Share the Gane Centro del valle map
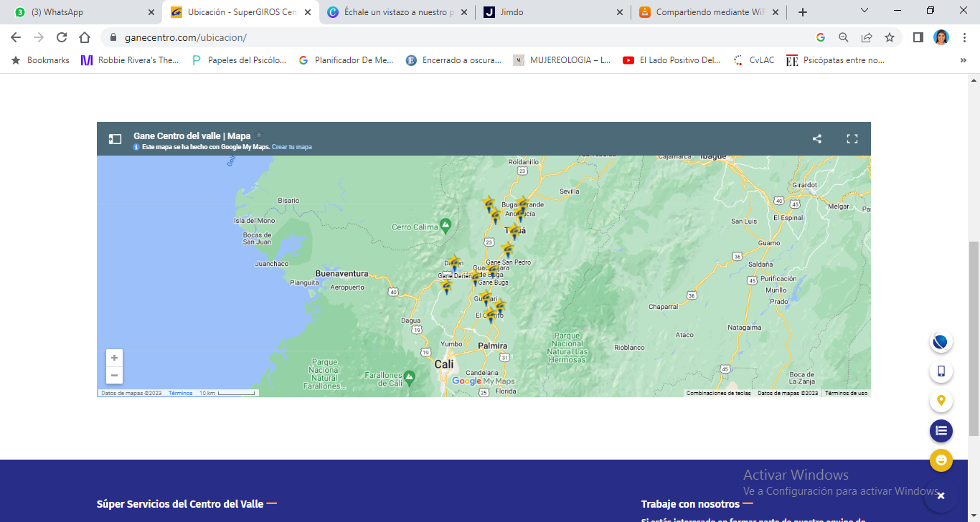Viewport: 980px width, 522px height. pos(817,139)
